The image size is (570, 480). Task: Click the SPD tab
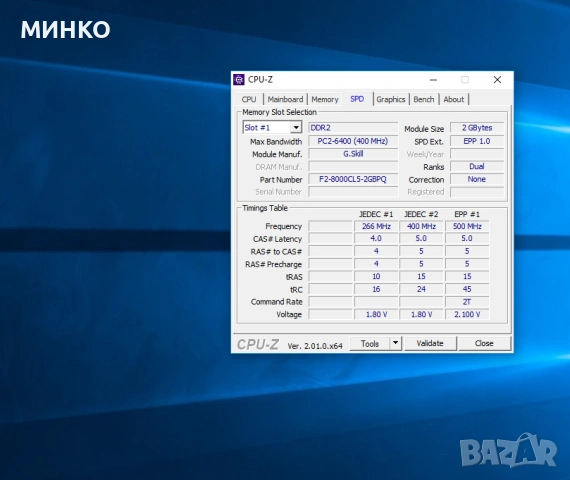(357, 99)
